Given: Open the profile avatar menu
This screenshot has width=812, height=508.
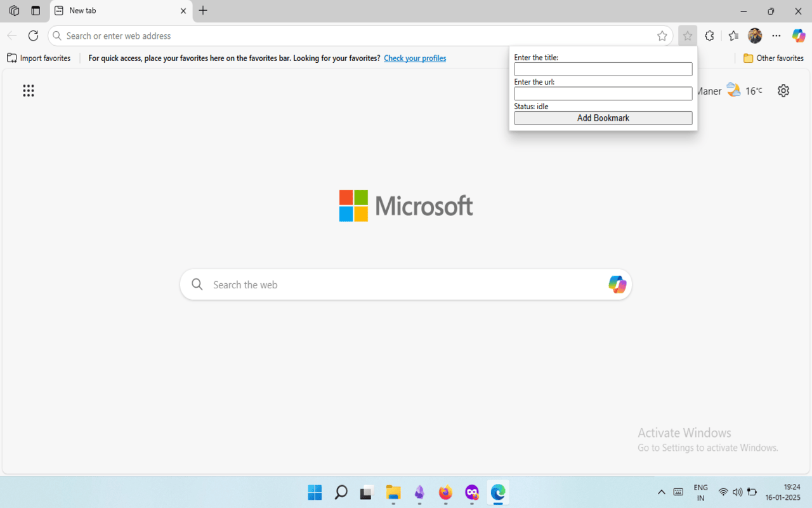Looking at the screenshot, I should coord(755,36).
